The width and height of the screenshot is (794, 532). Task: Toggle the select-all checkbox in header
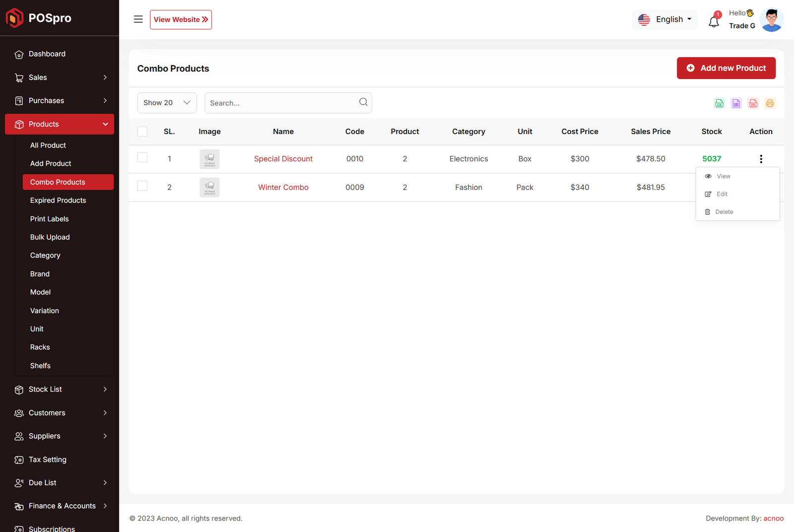(x=142, y=132)
